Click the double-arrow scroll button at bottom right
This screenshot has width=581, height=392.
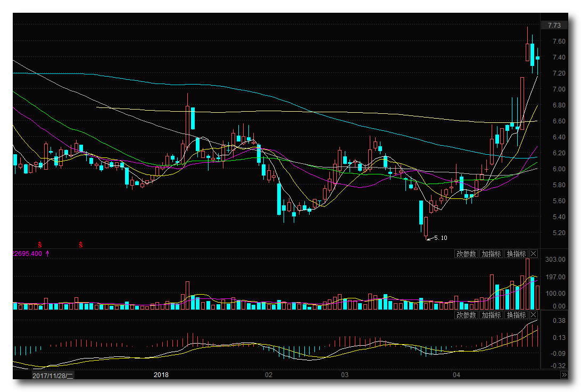point(564,375)
